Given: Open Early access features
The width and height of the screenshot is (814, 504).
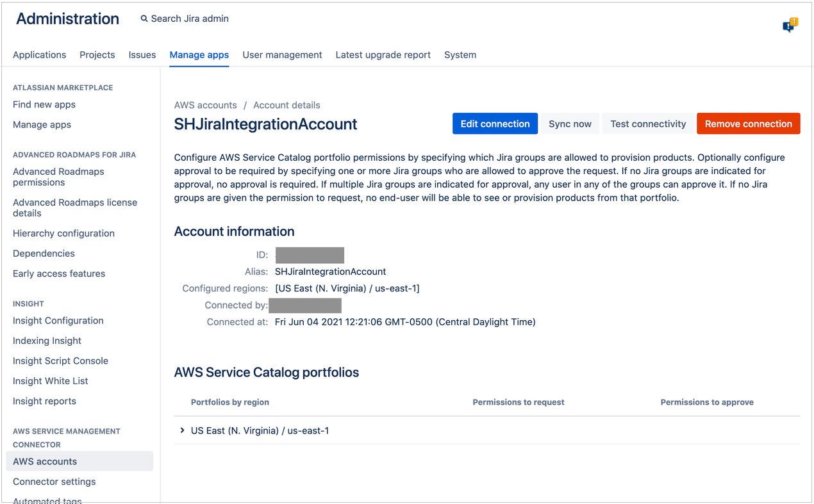Looking at the screenshot, I should pos(59,273).
